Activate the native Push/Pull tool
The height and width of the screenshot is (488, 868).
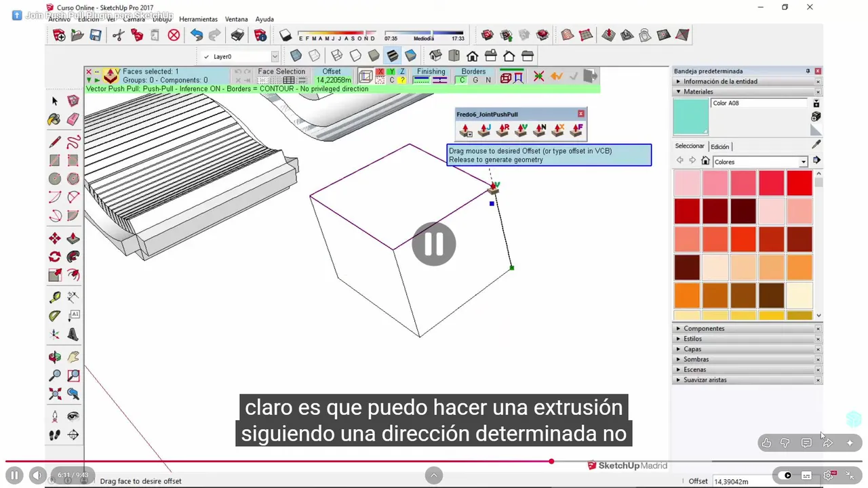point(73,239)
